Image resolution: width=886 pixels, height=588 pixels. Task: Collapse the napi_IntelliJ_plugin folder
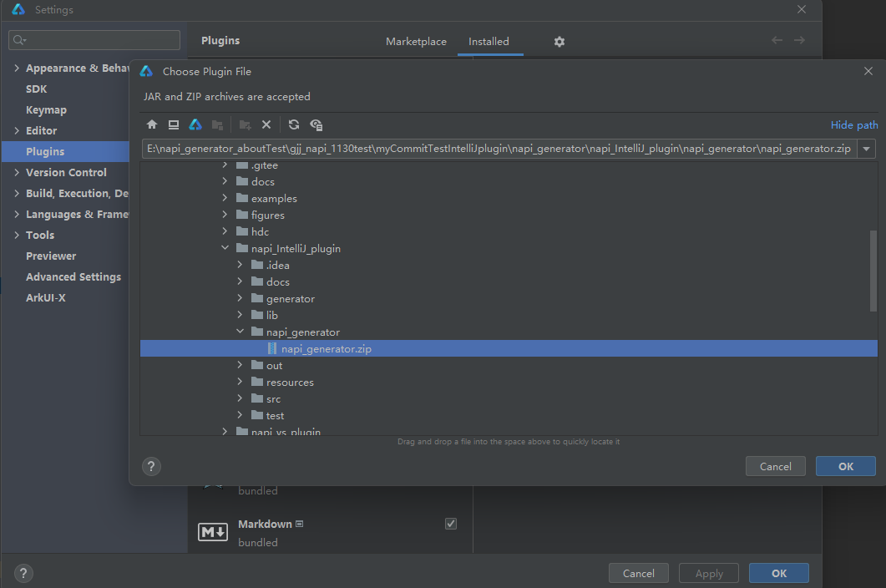click(225, 249)
